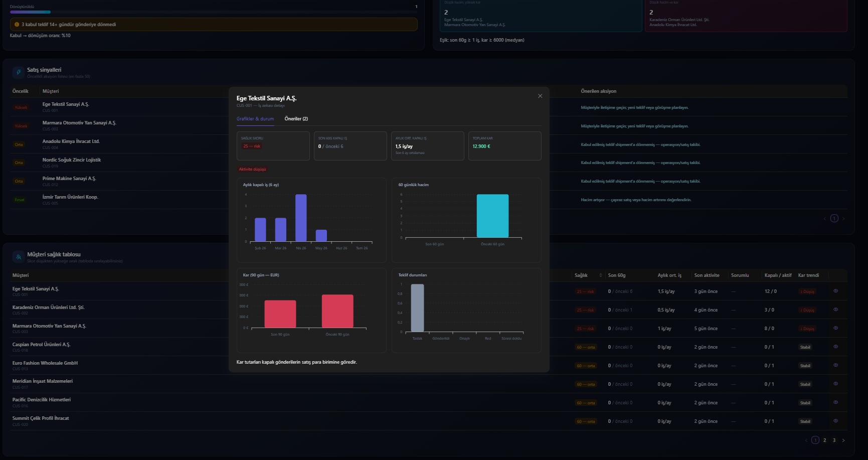
Task: Click the Düşüş trend badge for Ege Tekstil
Action: click(x=807, y=291)
